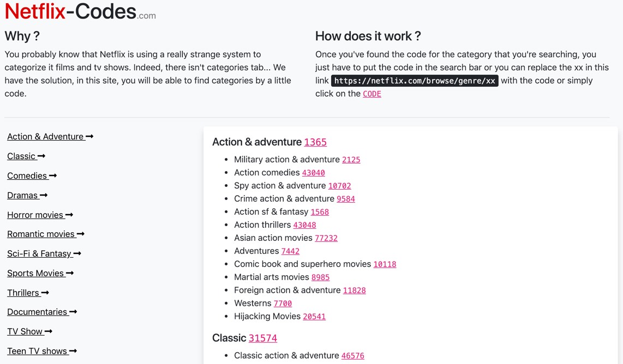Click the pink CODE example link

[372, 94]
